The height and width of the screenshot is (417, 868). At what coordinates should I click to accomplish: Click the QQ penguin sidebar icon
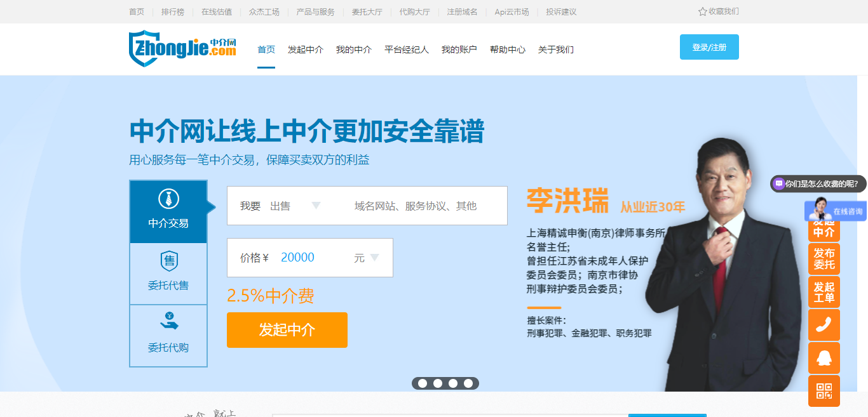tap(824, 357)
